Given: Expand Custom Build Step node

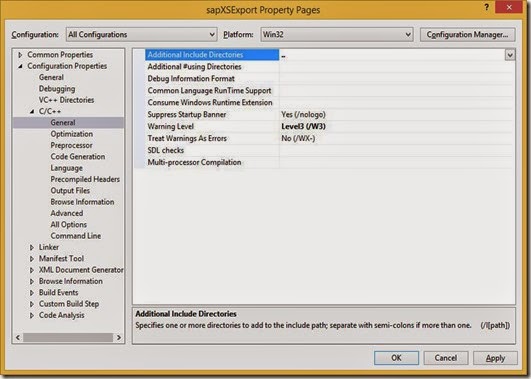Looking at the screenshot, I should tap(32, 304).
